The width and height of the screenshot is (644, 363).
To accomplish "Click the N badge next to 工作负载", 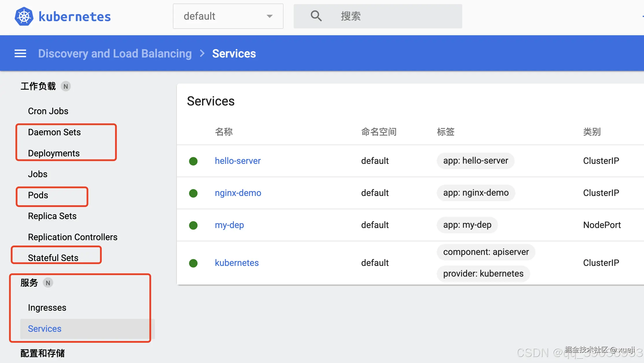I will [x=66, y=86].
